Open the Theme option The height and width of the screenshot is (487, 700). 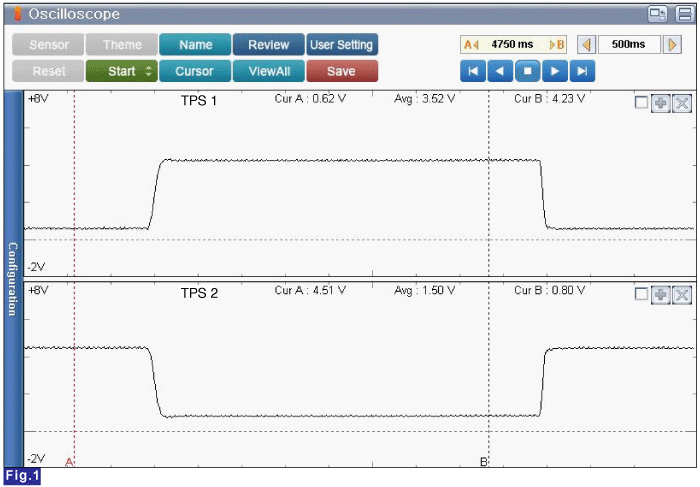click(122, 45)
